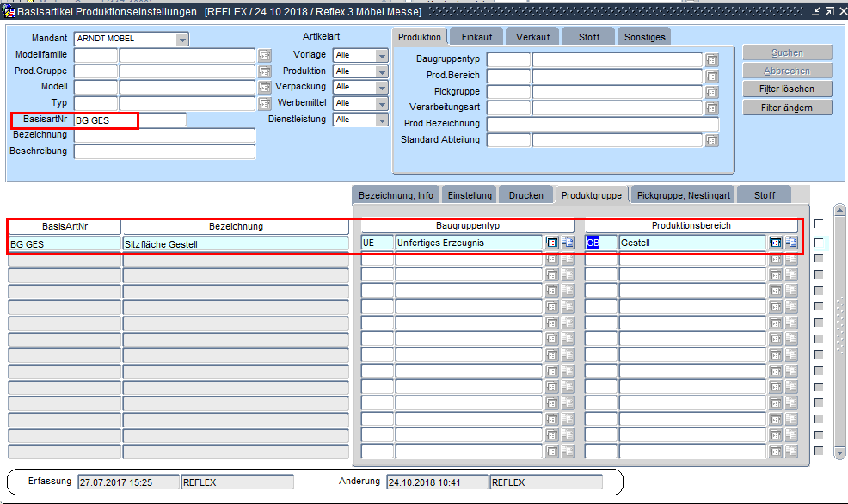848x504 pixels.
Task: Click detail icon at end of Gestell row
Action: (791, 243)
